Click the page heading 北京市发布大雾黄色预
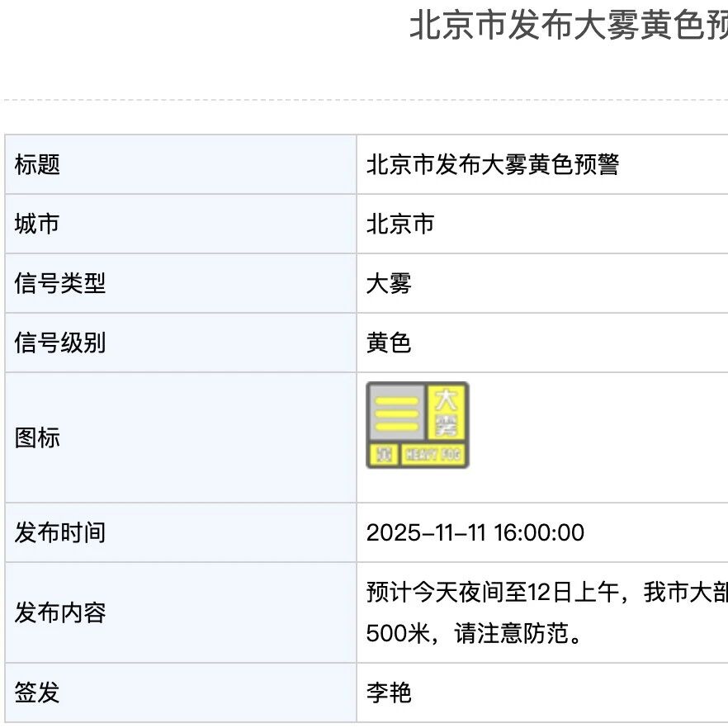The height and width of the screenshot is (728, 728). [x=569, y=25]
